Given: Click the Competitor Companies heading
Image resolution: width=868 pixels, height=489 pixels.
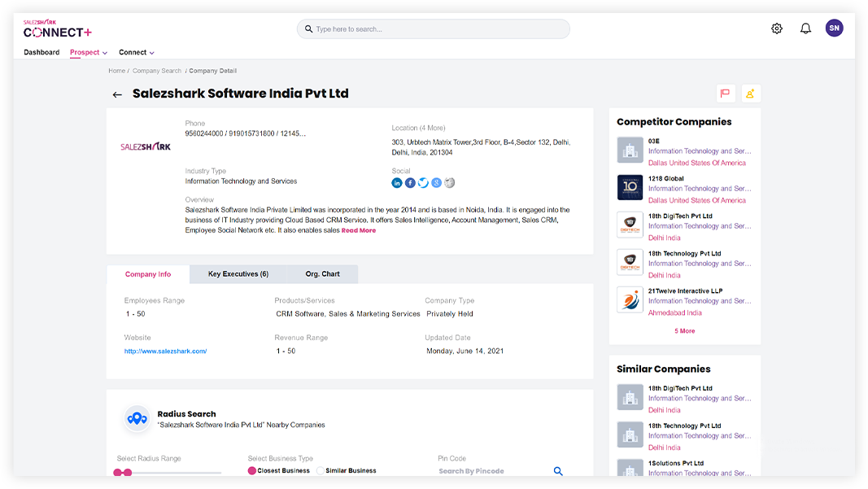Looking at the screenshot, I should [674, 122].
